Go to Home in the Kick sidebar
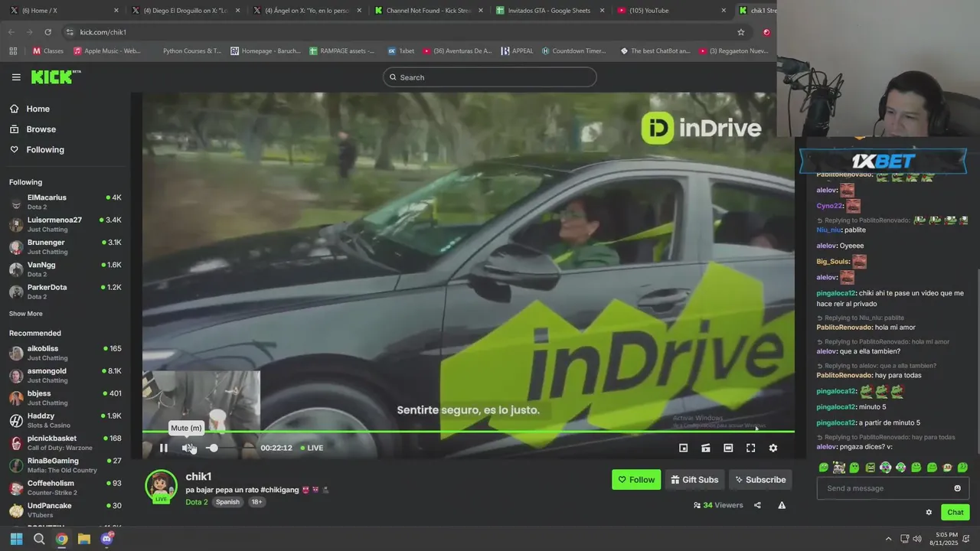 pos(38,109)
